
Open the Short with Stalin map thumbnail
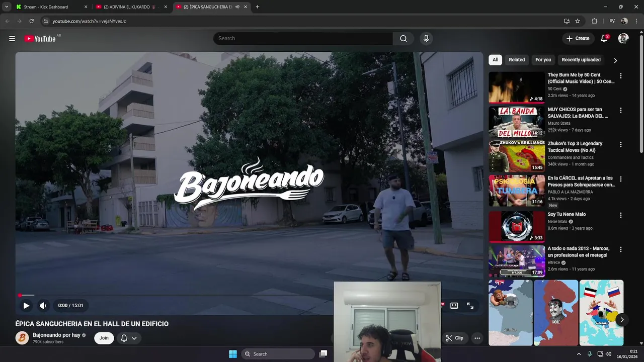tap(556, 313)
